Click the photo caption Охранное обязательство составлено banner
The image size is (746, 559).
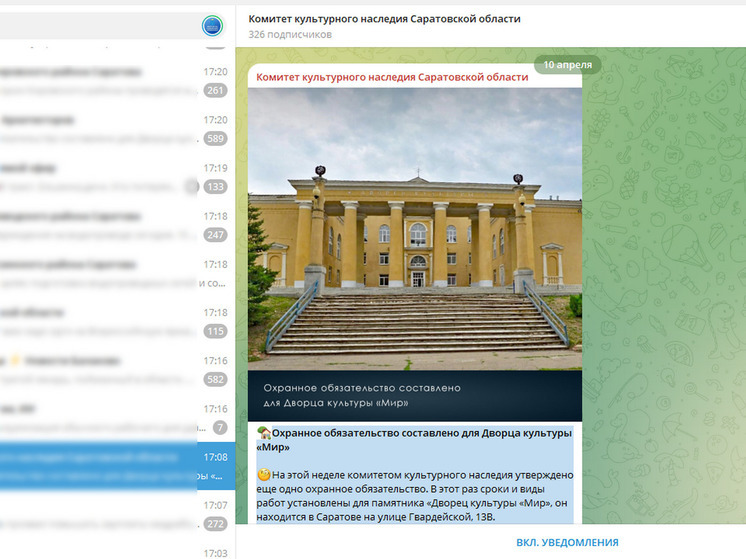coord(415,395)
